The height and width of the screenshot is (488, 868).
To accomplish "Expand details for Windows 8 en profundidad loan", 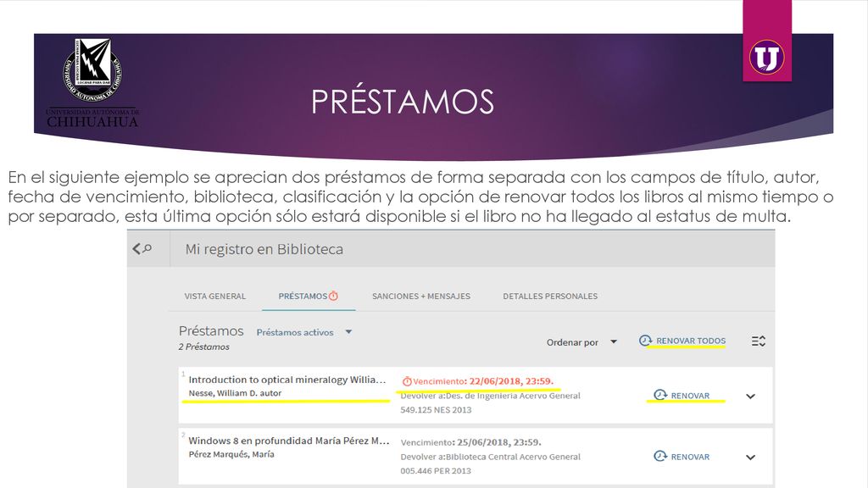I will (x=751, y=457).
